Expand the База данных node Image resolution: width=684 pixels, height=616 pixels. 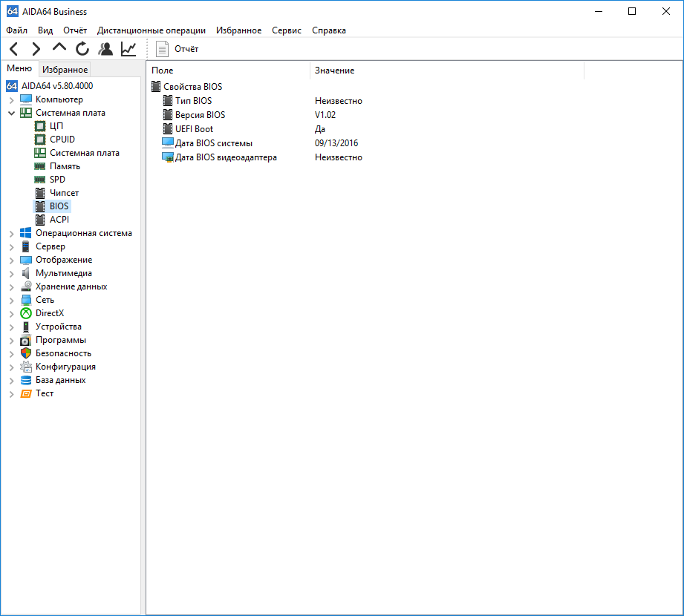click(11, 381)
